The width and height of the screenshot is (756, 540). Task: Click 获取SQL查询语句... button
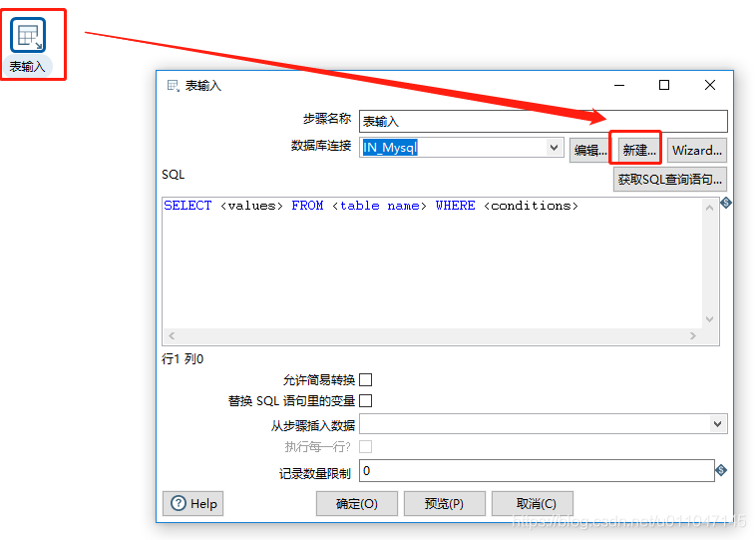(x=669, y=180)
